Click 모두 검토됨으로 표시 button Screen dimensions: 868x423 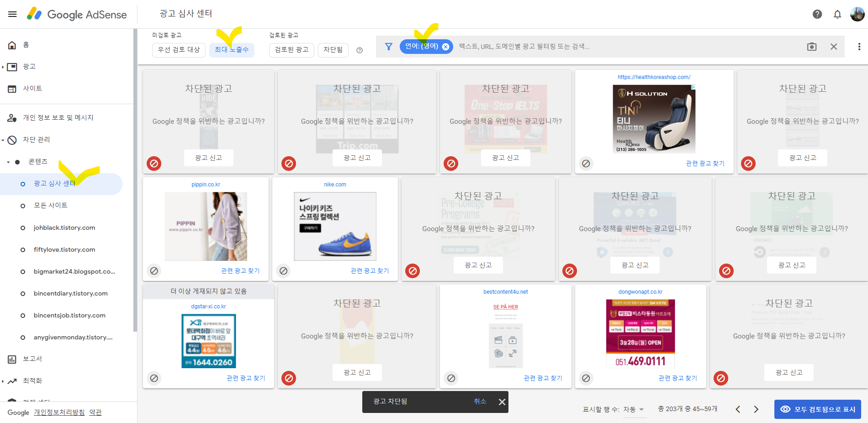[818, 409]
